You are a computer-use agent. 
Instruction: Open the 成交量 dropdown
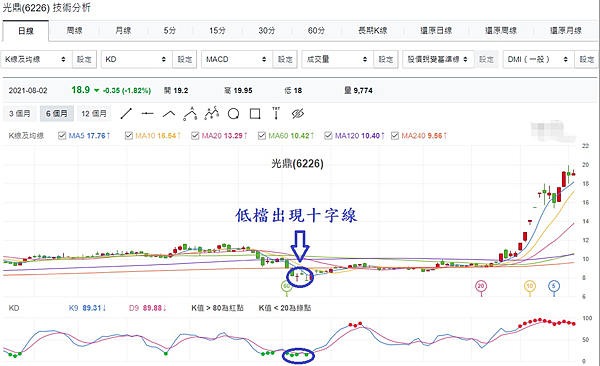coord(338,59)
